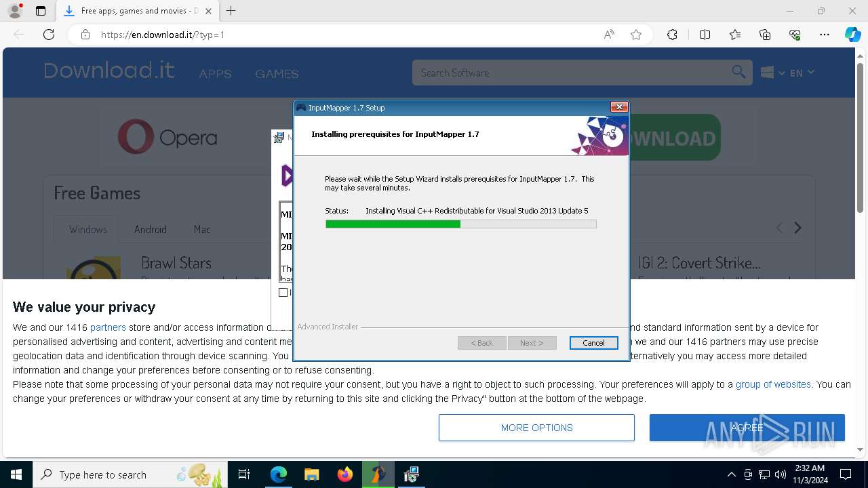
Task: Go to next games carousel arrow
Action: pyautogui.click(x=798, y=228)
